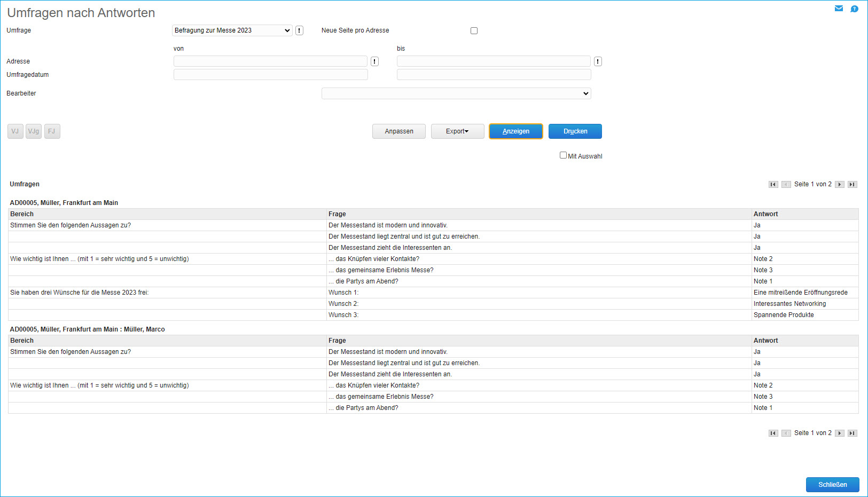Open the Export dropdown menu
The width and height of the screenshot is (868, 497).
point(457,131)
